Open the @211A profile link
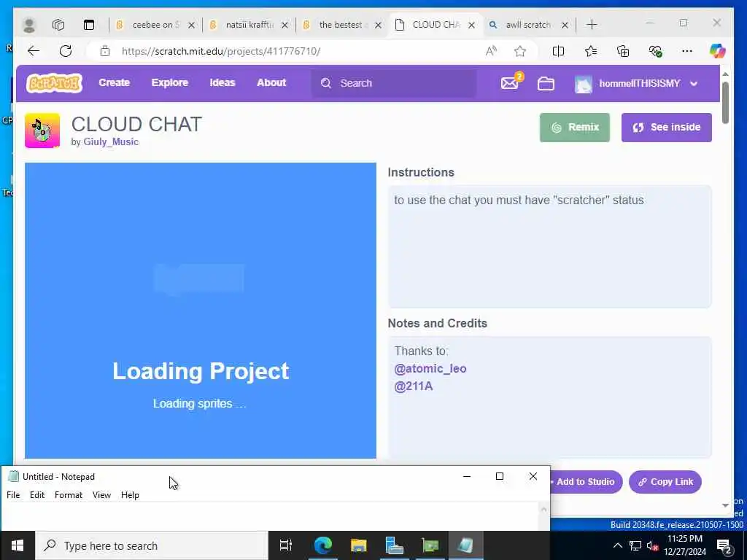 414,386
